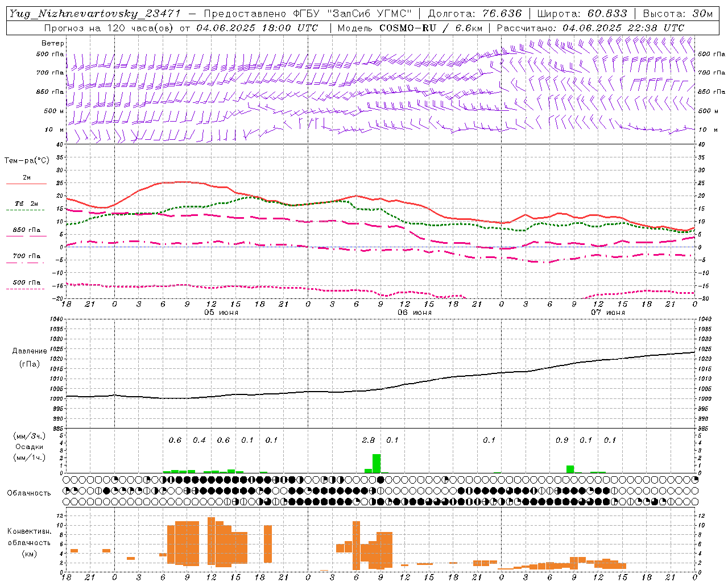Click the 0.4 precipitation amount
The image size is (728, 582).
click(199, 440)
